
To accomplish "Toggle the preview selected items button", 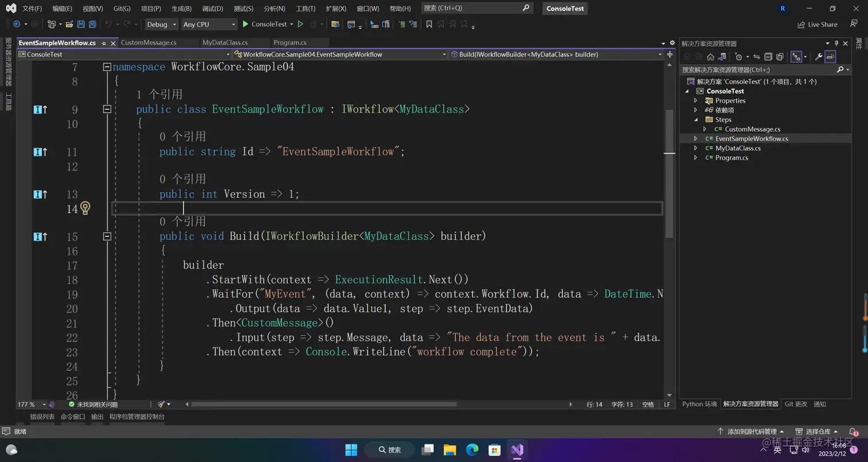I will 830,57.
